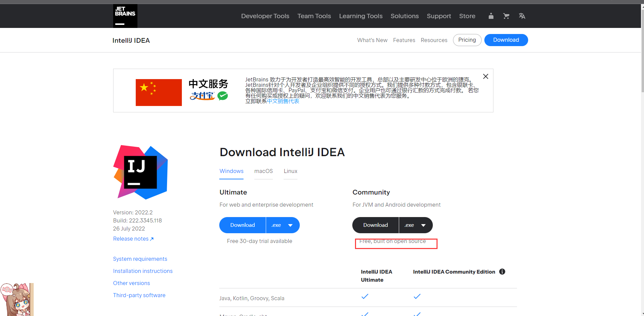Close the Chinese service banner

[486, 76]
